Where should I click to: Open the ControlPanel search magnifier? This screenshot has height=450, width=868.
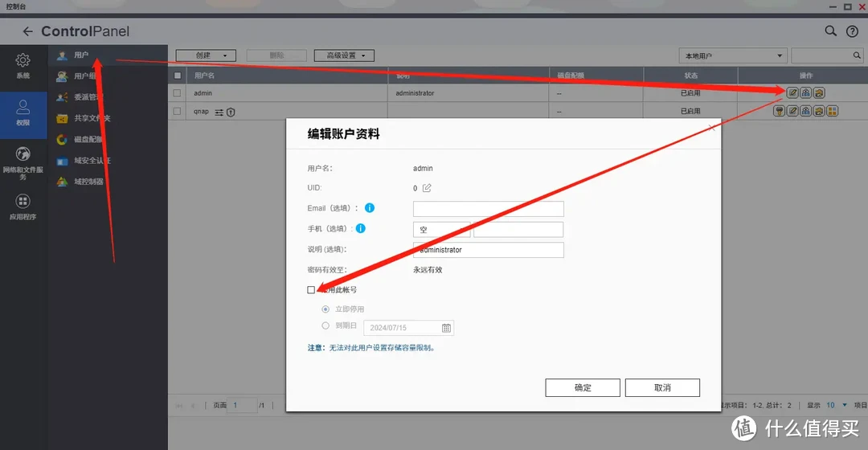(830, 31)
